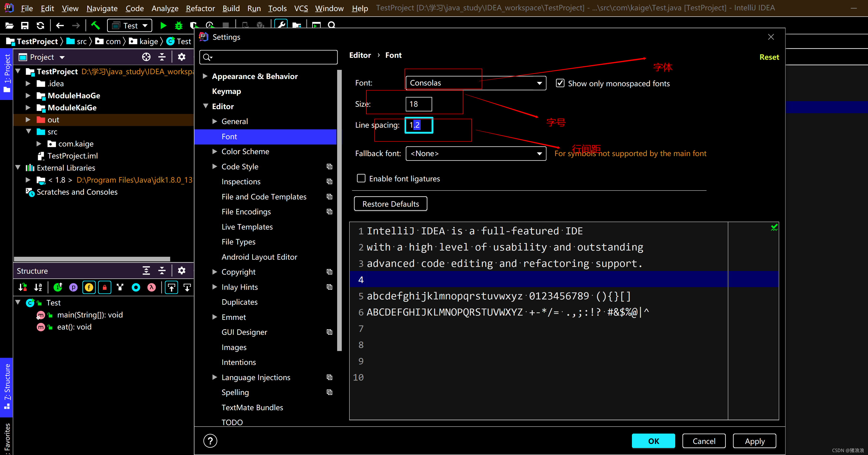Click the Project panel horizontal scrollbar
This screenshot has width=868, height=455.
92,259
